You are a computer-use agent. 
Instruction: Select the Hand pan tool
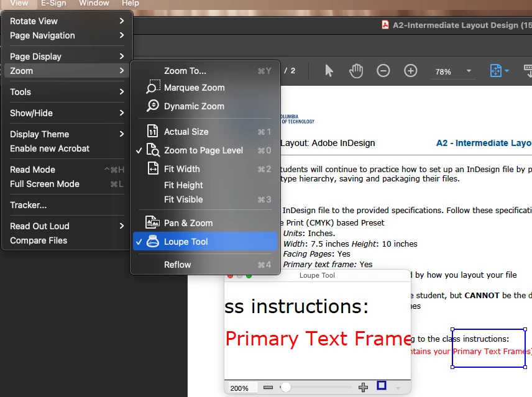tap(356, 71)
